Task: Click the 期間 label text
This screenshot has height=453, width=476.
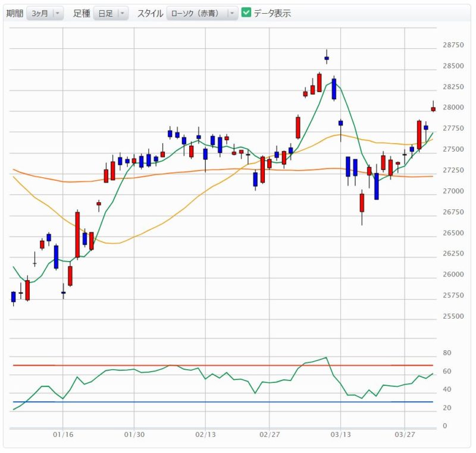Action: pyautogui.click(x=15, y=13)
